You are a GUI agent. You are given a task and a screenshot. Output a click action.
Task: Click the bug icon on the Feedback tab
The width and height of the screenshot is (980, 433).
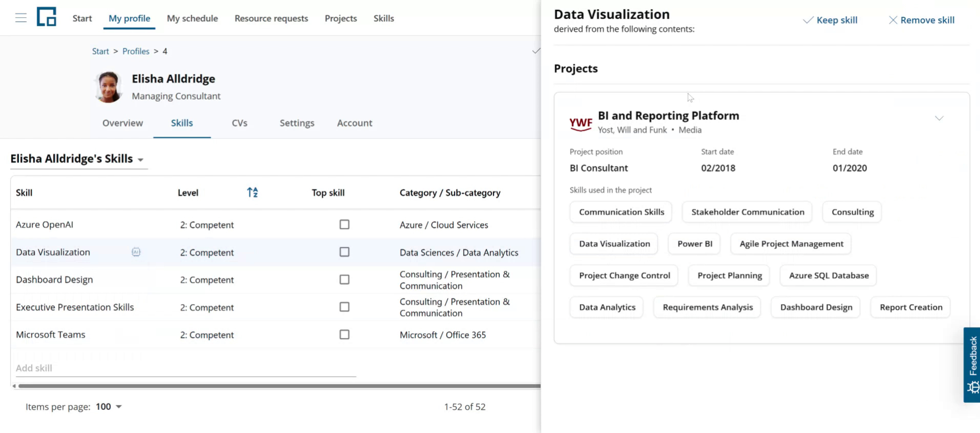click(973, 387)
